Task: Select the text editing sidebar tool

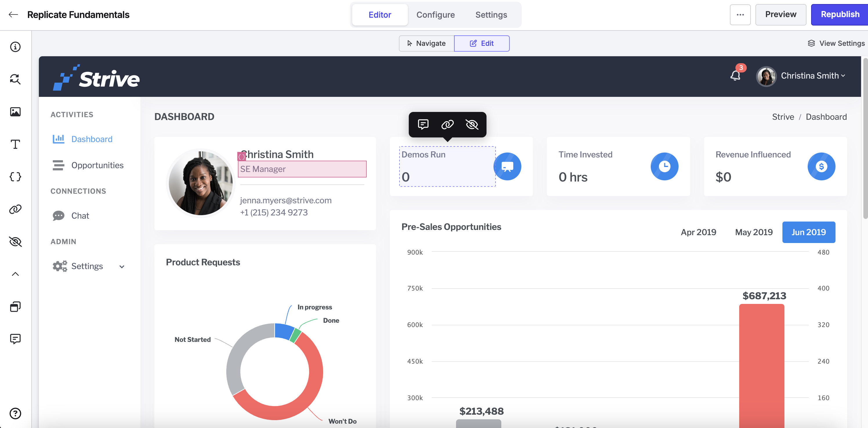Action: [15, 144]
